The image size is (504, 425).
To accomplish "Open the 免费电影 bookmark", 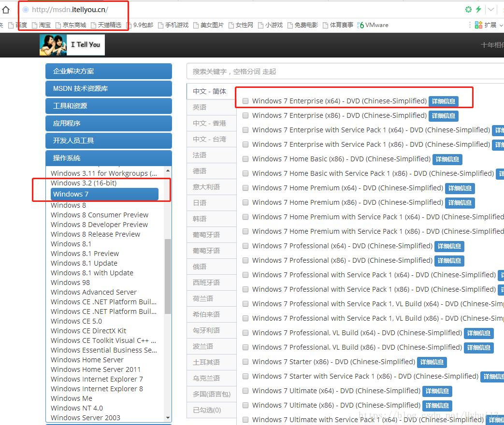I will point(302,25).
